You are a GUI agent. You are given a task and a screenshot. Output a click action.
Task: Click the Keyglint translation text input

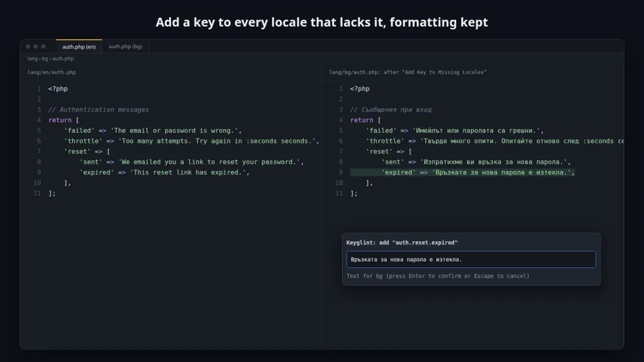(x=471, y=259)
